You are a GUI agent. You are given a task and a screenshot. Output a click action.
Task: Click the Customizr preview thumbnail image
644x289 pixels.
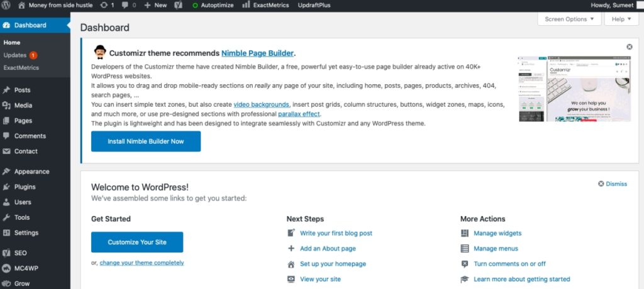point(575,89)
